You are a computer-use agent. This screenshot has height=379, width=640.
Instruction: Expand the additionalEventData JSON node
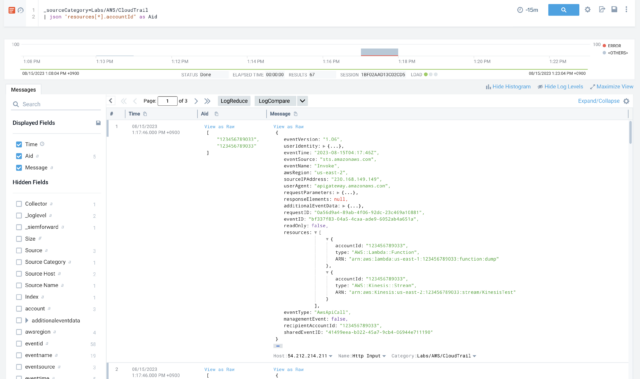point(343,206)
